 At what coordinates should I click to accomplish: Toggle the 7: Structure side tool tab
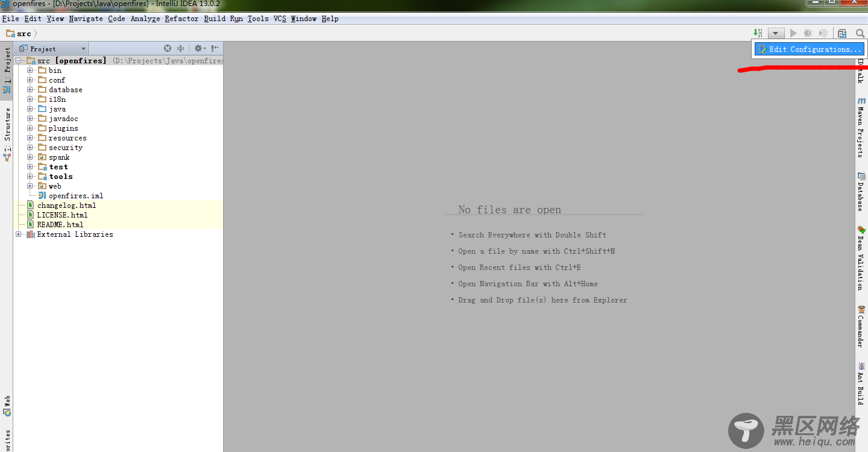pos(7,134)
